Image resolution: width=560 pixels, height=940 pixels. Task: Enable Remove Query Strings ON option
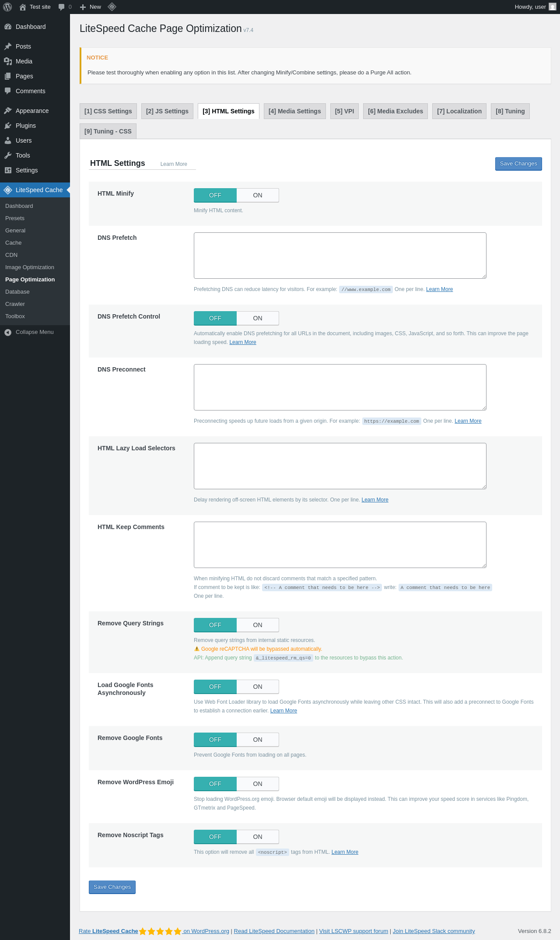tap(258, 625)
